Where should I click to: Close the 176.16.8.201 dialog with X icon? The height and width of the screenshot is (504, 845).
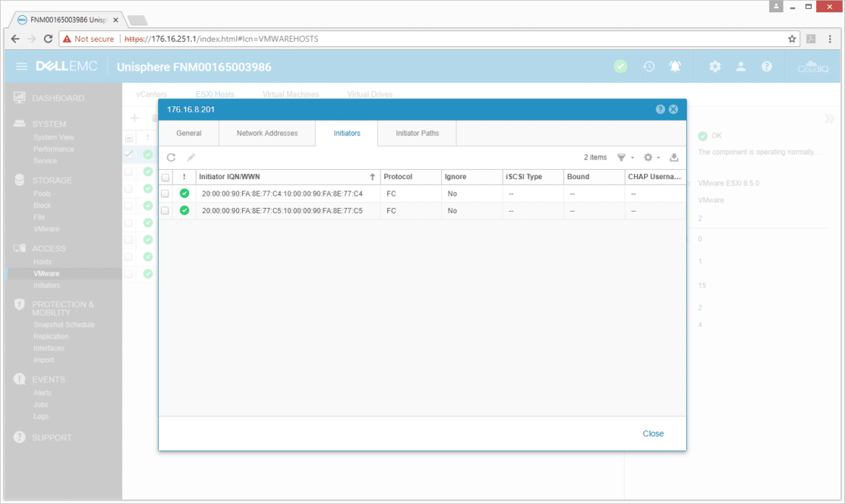point(674,110)
